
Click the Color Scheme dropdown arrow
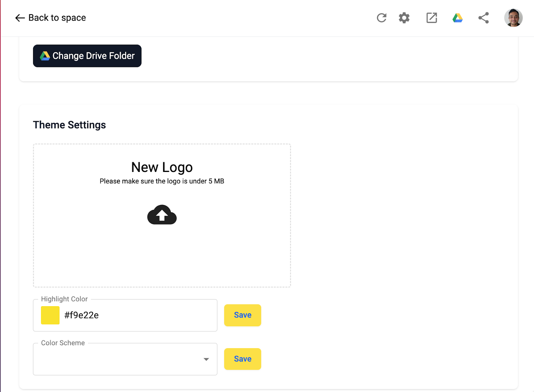[206, 359]
